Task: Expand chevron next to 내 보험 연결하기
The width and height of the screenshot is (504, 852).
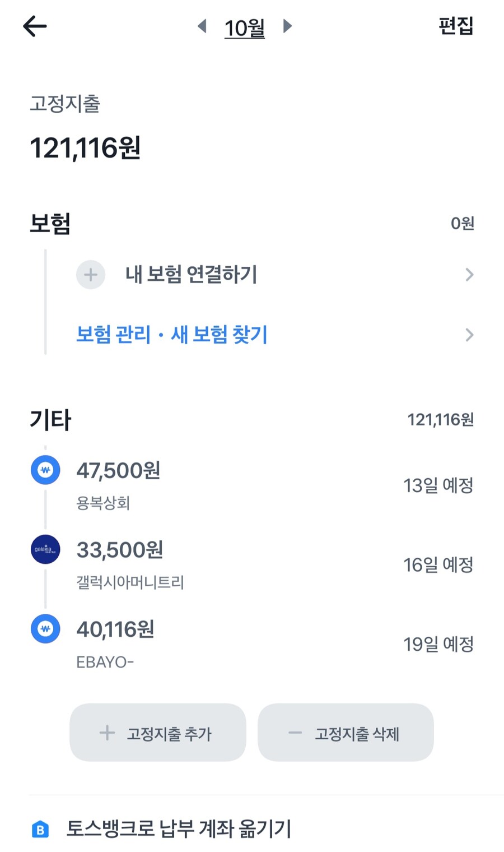Action: pyautogui.click(x=469, y=275)
